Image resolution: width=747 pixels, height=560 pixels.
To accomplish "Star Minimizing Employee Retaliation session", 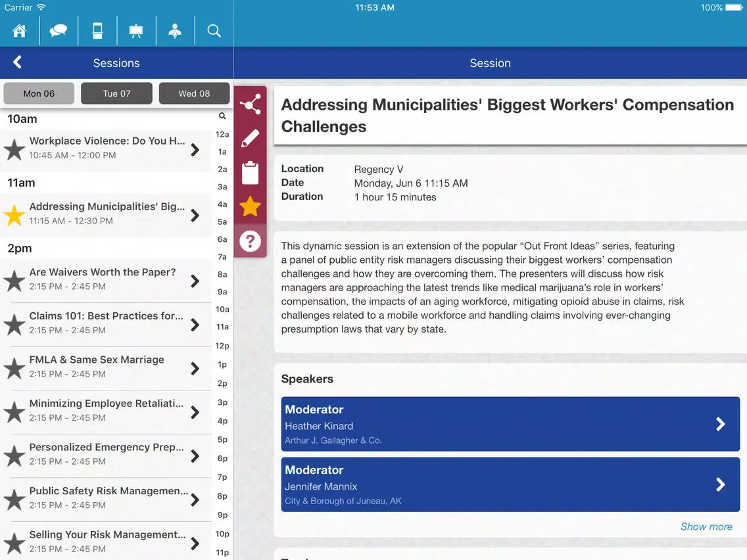I will click(x=14, y=412).
